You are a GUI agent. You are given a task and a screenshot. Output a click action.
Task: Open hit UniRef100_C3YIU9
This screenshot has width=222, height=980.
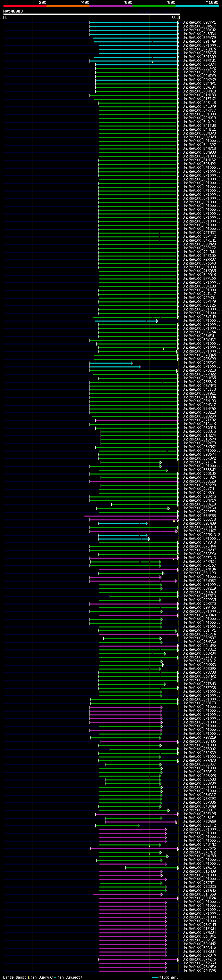coord(199,317)
